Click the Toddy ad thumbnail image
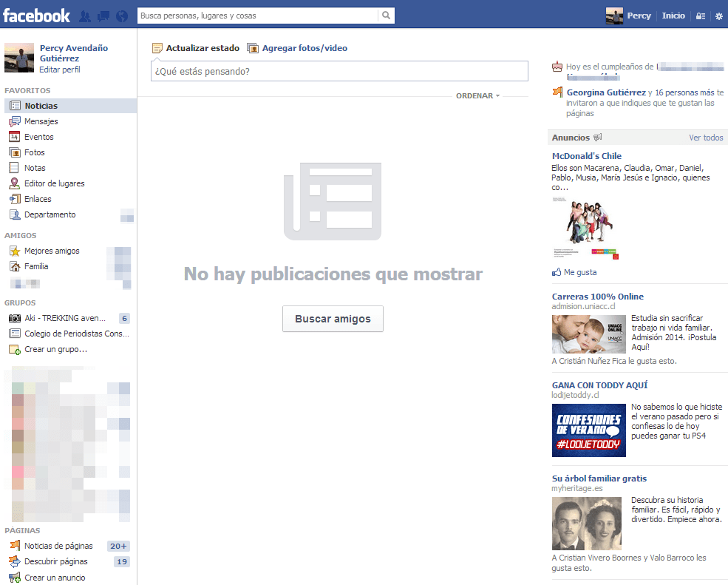 tap(588, 430)
